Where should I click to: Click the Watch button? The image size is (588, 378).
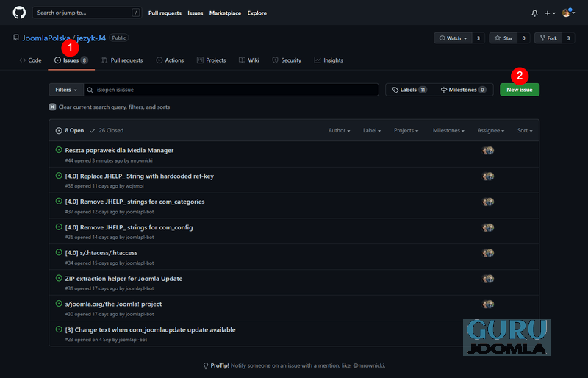pos(453,38)
